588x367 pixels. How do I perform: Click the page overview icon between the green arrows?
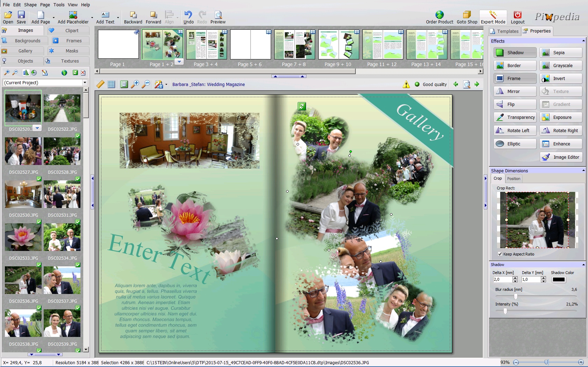point(467,84)
